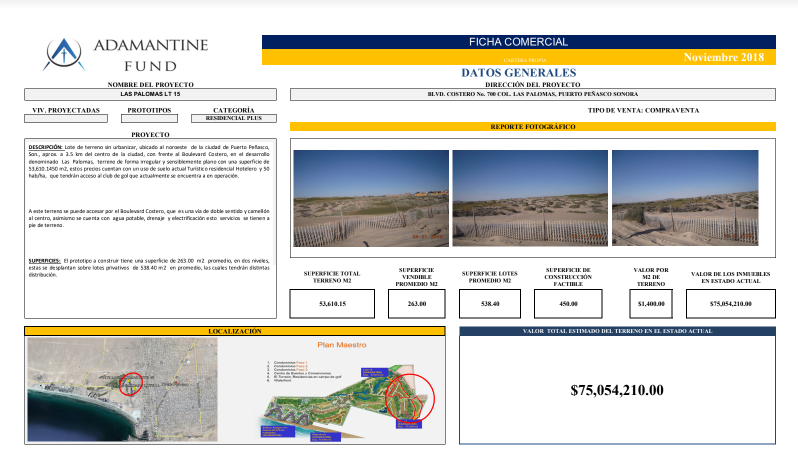798x473 pixels.
Task: Select the 'DIRECCIÓN DEL PROYECTO' label
Action: point(533,85)
